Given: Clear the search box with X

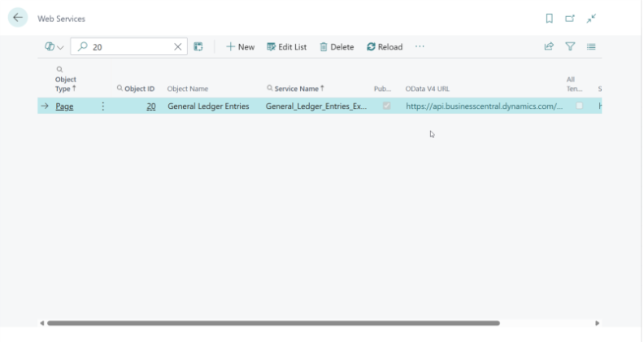Looking at the screenshot, I should point(179,47).
